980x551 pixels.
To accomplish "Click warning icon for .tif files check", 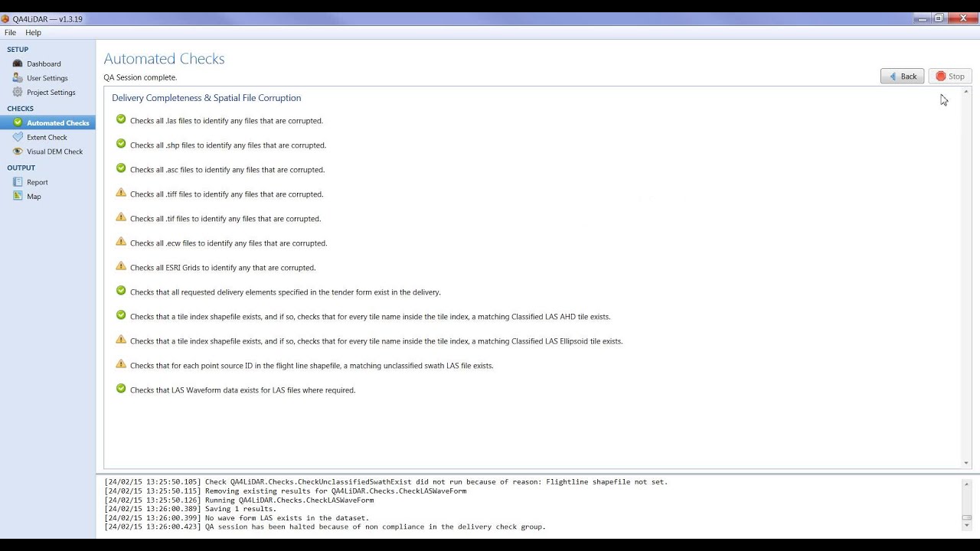I will 121,217.
